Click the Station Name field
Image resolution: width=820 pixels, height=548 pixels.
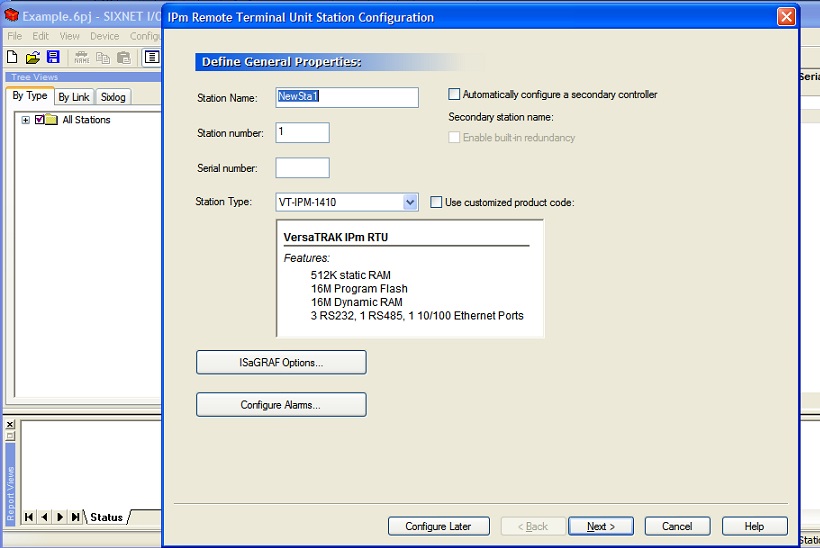click(347, 97)
